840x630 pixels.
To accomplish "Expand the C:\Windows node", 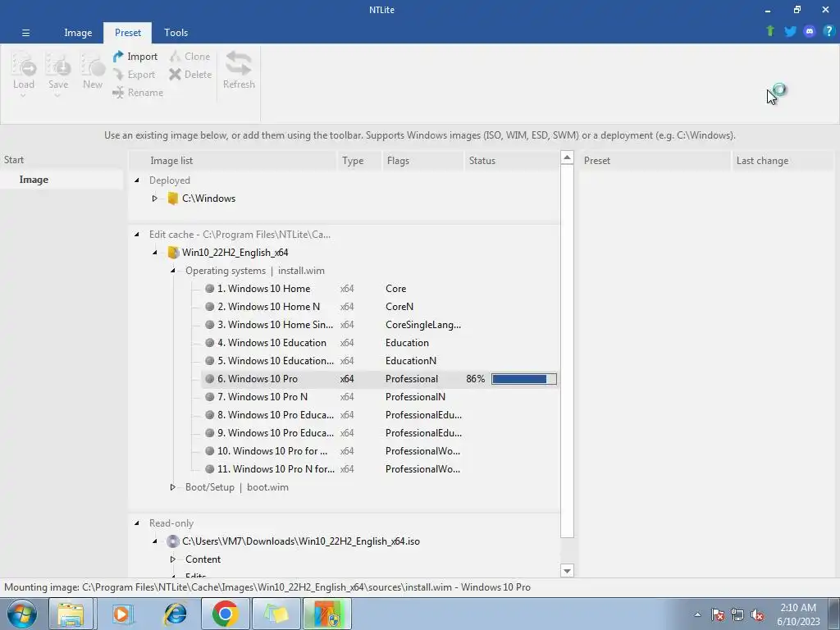I will click(154, 199).
